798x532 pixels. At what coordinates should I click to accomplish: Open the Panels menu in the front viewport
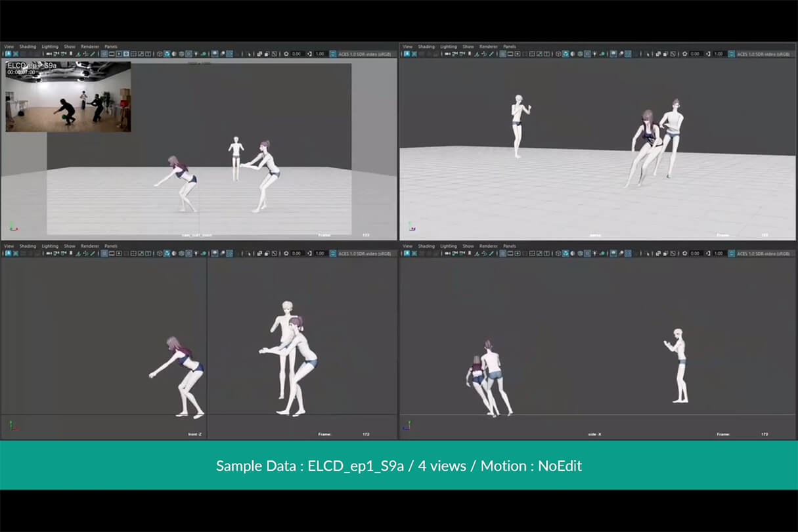click(110, 246)
